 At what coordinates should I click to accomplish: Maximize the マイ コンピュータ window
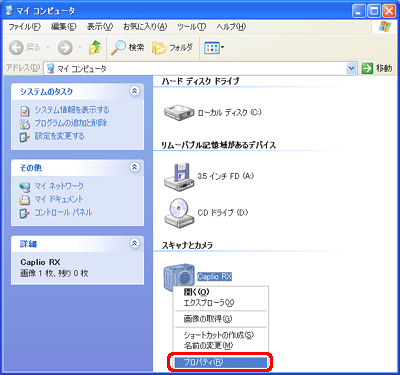(374, 11)
